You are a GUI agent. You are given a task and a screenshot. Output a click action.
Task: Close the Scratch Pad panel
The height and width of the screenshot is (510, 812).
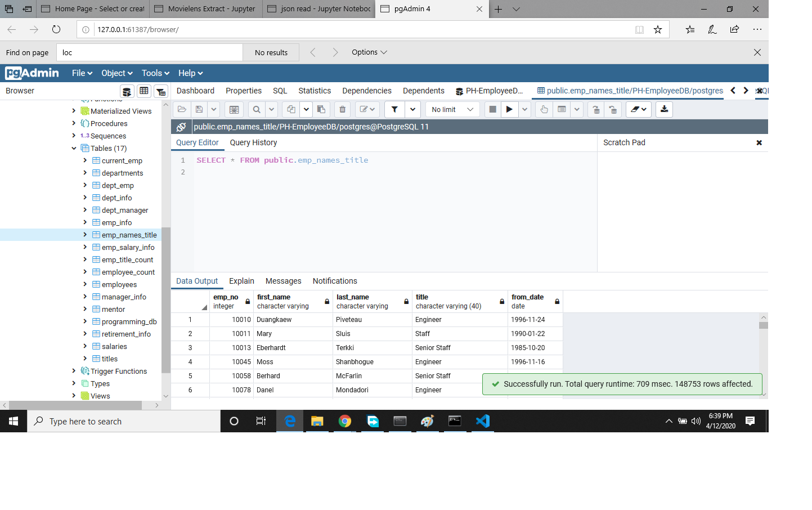click(759, 142)
